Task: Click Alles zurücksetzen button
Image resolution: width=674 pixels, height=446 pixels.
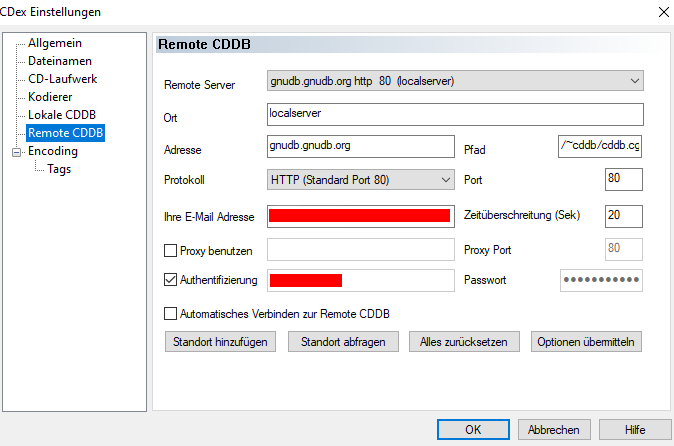Action: pos(464,342)
